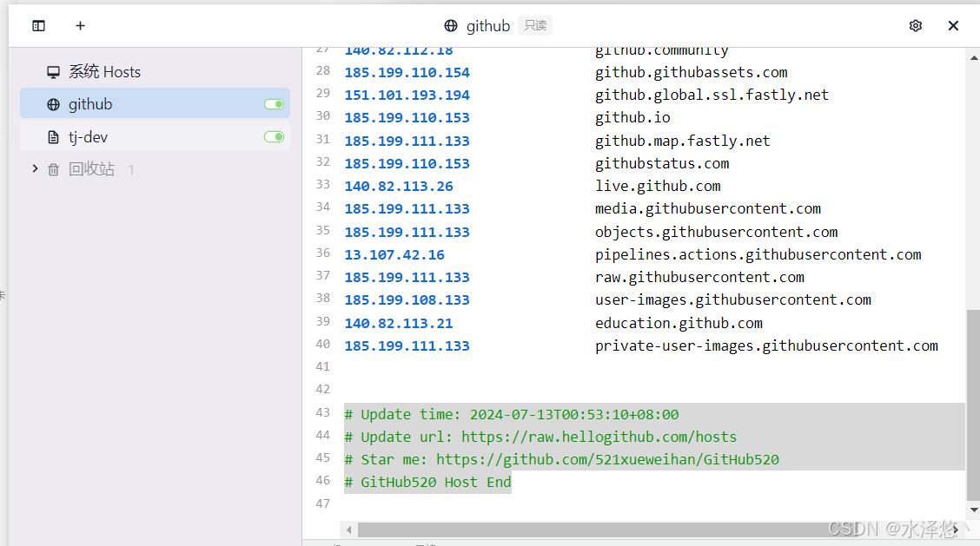The width and height of the screenshot is (980, 546).
Task: Click the 只读 read-only badge
Action: (534, 25)
